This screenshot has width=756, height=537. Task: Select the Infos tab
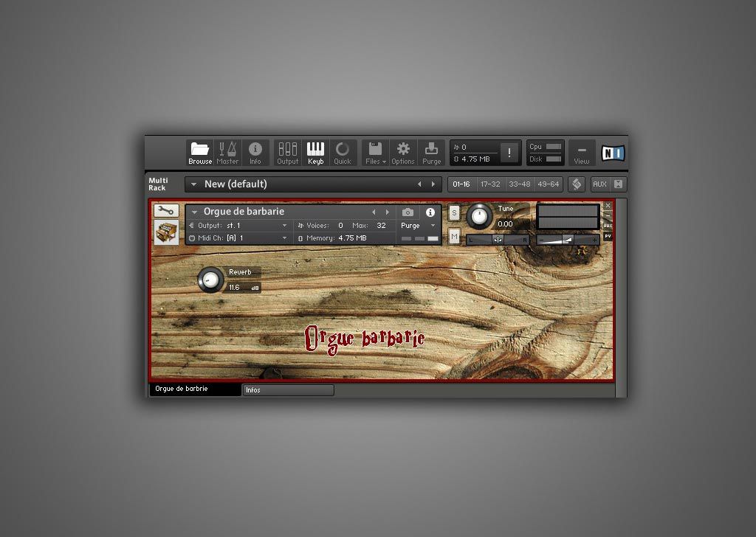coord(288,390)
